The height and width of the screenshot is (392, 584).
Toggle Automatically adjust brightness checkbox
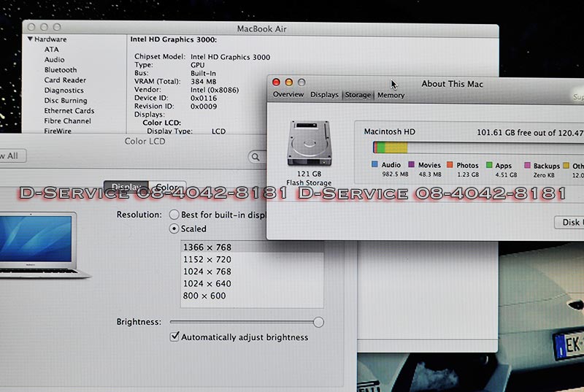coord(174,337)
